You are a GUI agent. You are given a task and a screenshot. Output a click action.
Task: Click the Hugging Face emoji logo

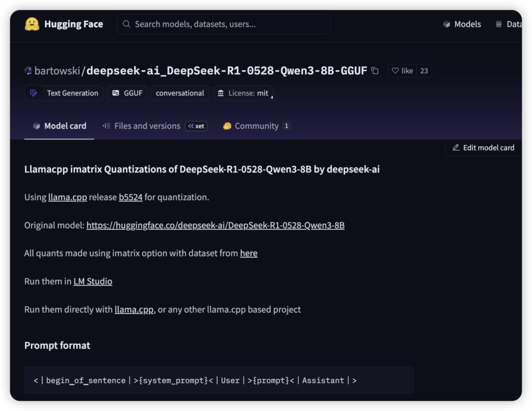point(32,24)
